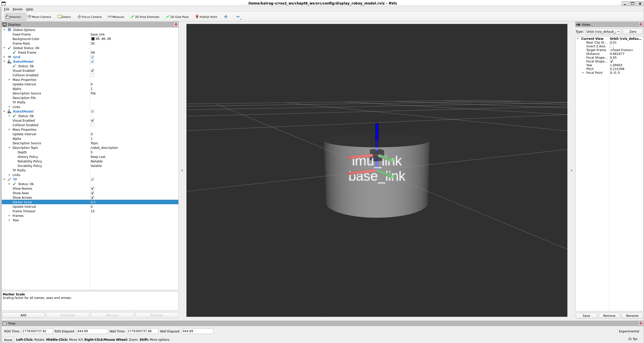The image size is (644, 343).
Task: Activate the Move Camera tool
Action: tap(39, 17)
